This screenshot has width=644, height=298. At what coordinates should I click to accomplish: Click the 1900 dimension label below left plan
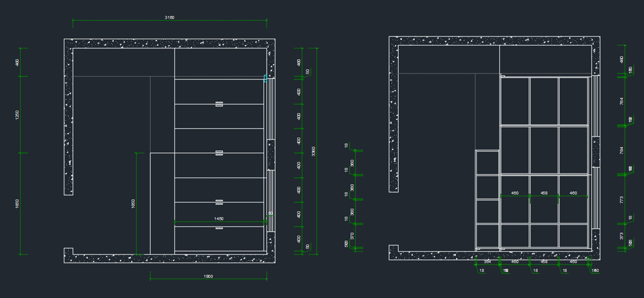[x=208, y=277]
